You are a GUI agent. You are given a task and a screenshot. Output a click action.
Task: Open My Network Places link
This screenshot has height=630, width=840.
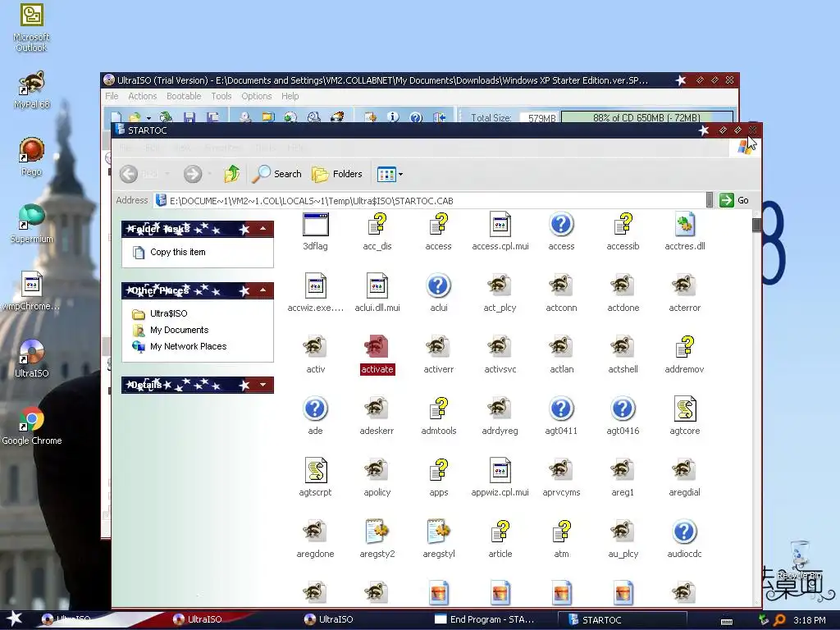(x=189, y=346)
